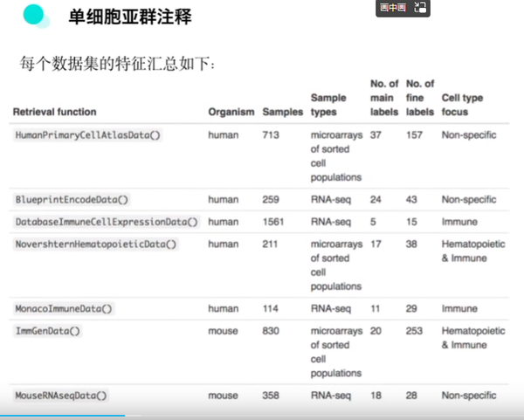Click the main labels value 11
This screenshot has width=524, height=420.
coord(375,308)
